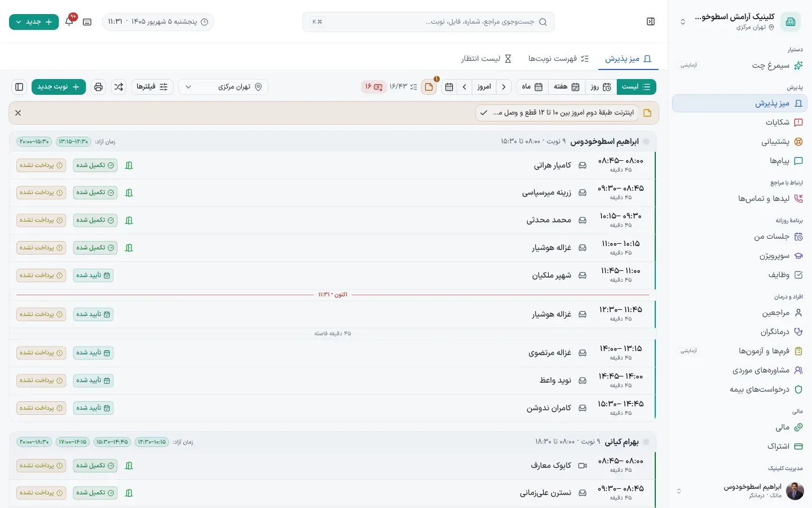Open وظایف in sidebar
Screen dimensions: 812x508
(740, 275)
